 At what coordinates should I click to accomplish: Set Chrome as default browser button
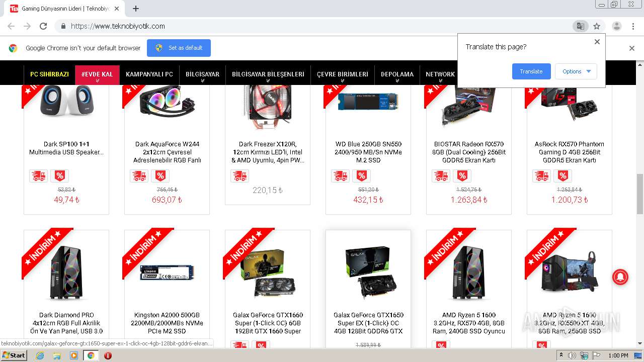coord(179,48)
